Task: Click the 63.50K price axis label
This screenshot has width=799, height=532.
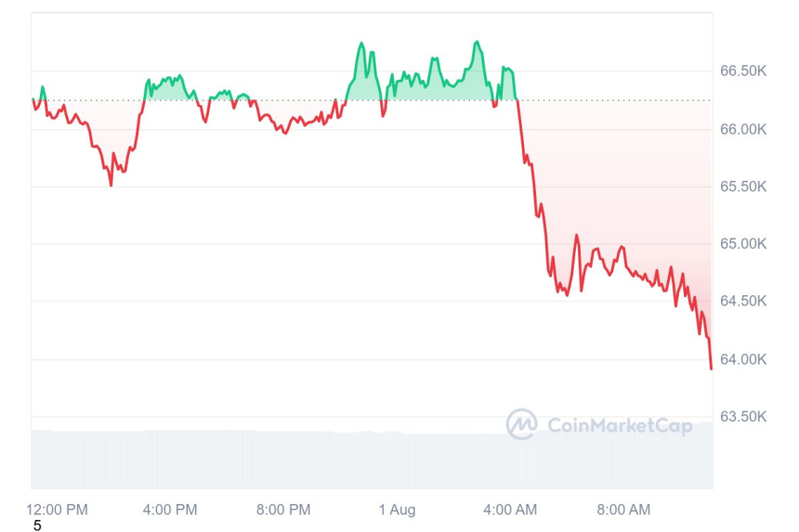Action: [743, 417]
